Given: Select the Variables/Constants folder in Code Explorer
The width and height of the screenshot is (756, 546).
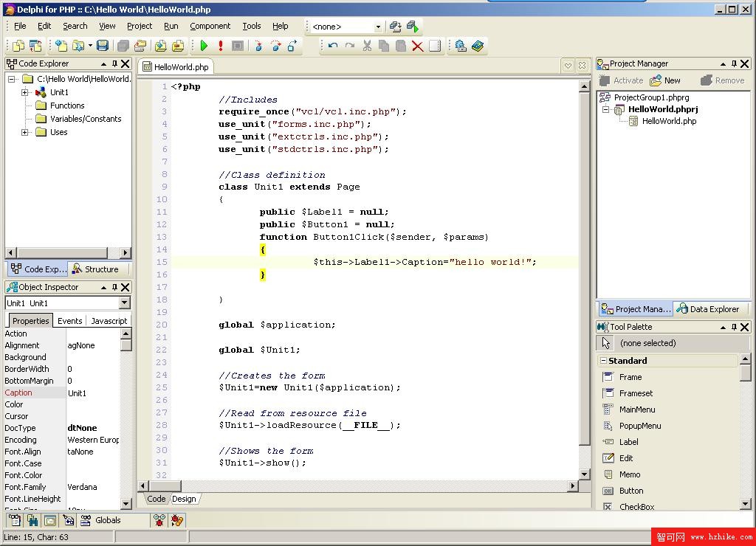Looking at the screenshot, I should (86, 119).
